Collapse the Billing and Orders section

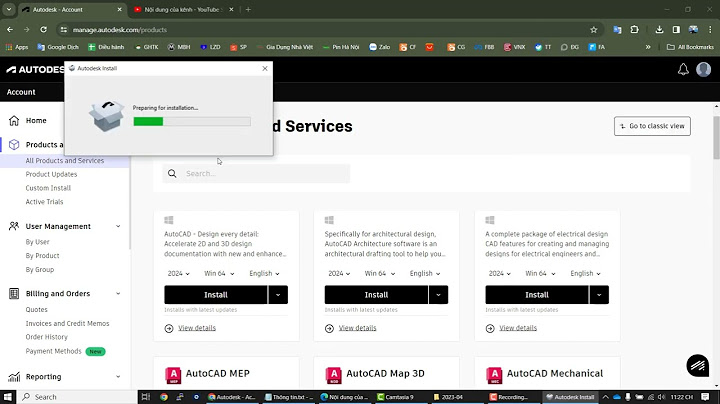click(x=118, y=294)
